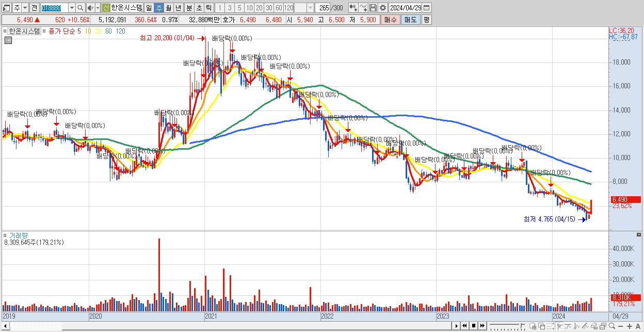This screenshot has height=332, width=644.
Task: Click the line chart tool icon before save
Action: pos(363,8)
